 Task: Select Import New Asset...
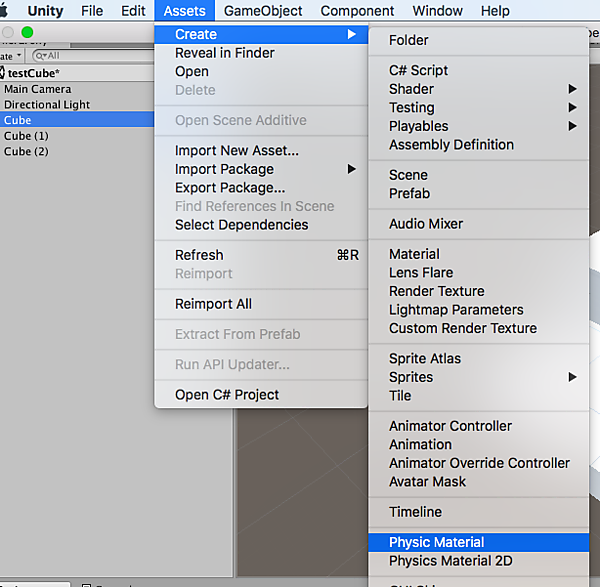[x=261, y=151]
